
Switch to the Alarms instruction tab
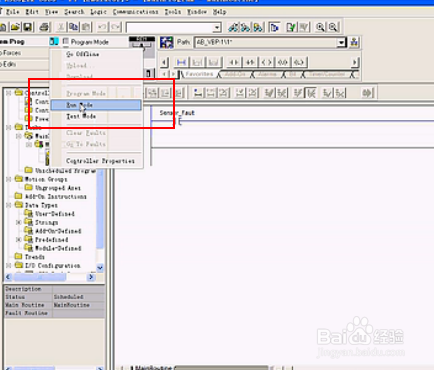tap(267, 74)
